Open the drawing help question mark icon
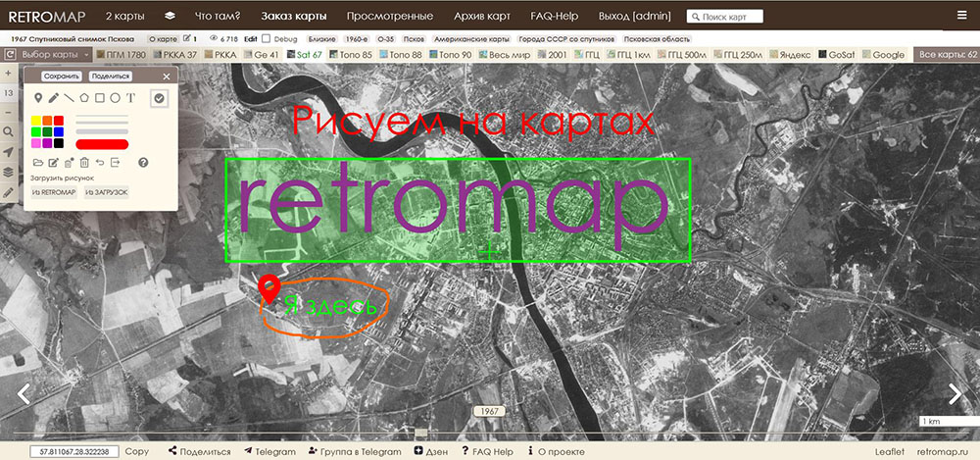980x460 pixels. pos(143,162)
